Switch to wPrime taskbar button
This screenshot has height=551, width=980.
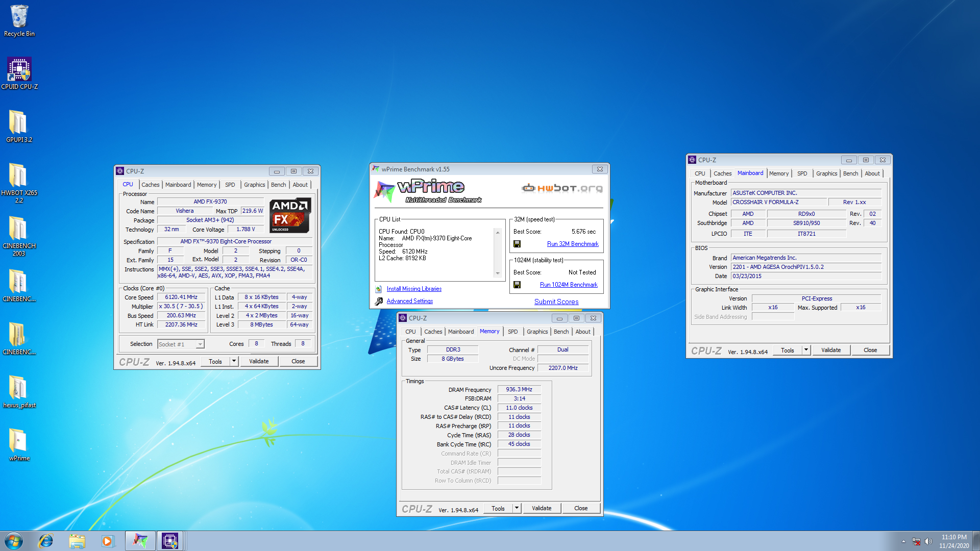140,541
